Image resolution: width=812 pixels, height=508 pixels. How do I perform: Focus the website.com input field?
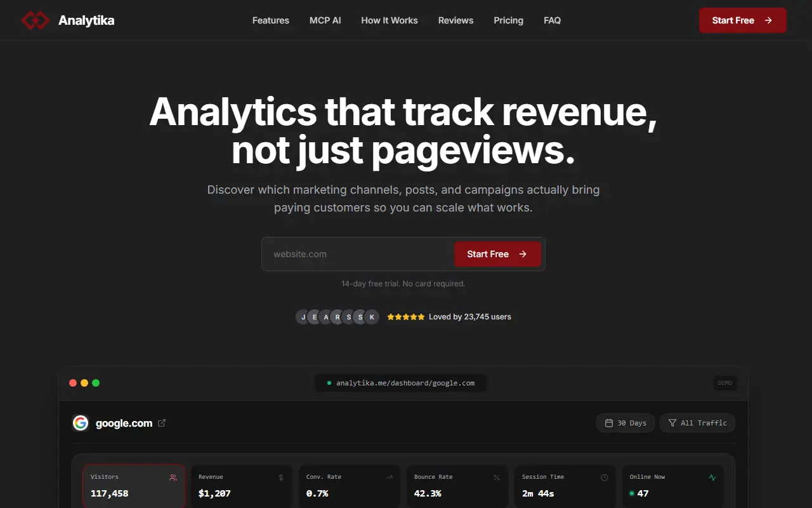click(x=358, y=254)
